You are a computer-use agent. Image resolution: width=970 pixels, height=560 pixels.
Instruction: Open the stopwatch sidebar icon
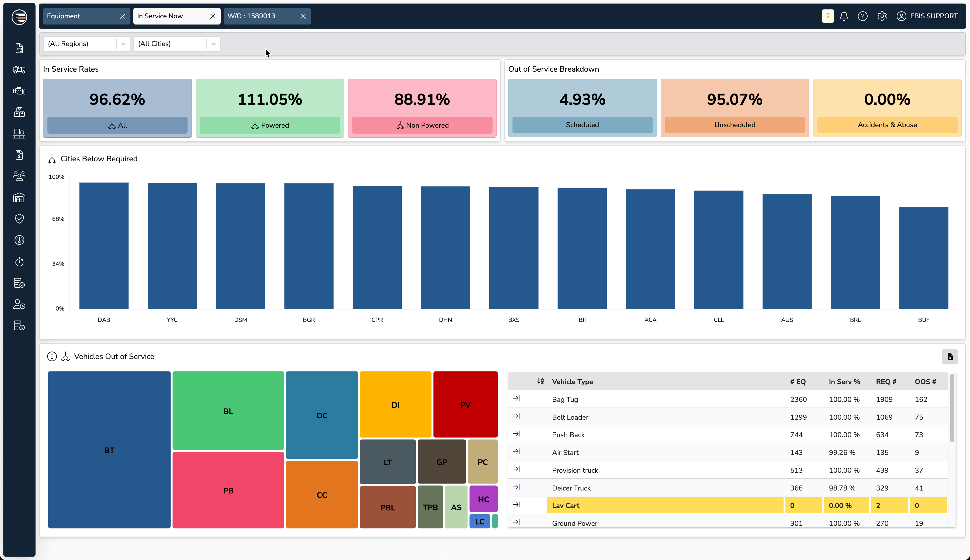point(19,262)
